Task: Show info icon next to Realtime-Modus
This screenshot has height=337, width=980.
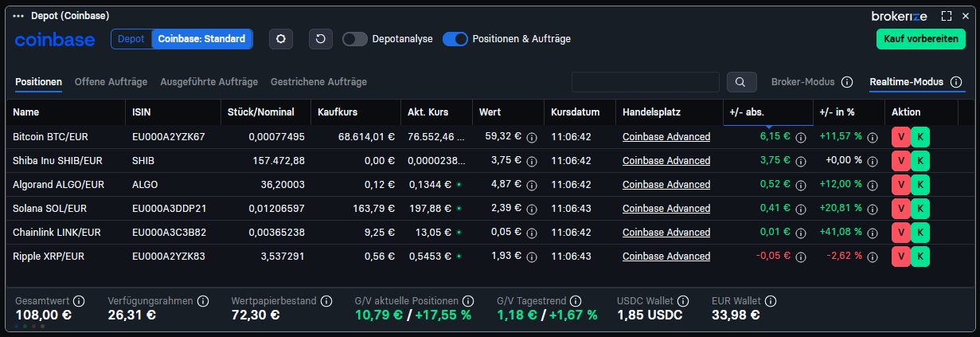Action: pyautogui.click(x=956, y=82)
